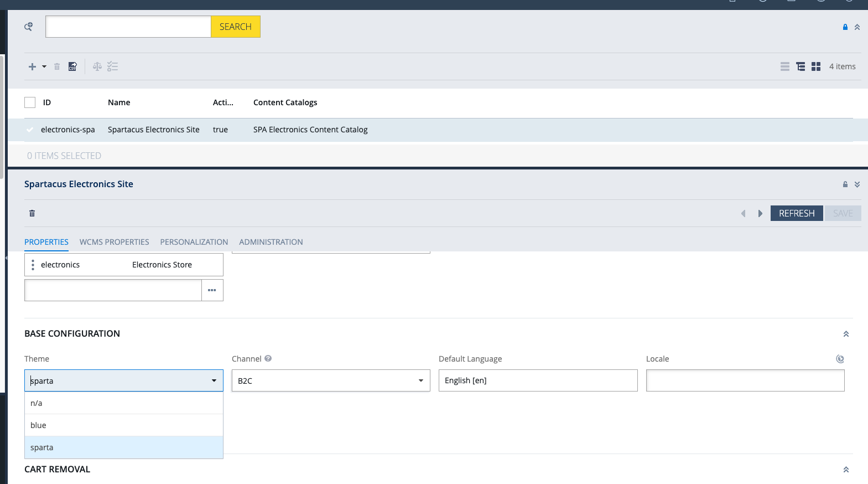
Task: Open the Channel B2C dropdown
Action: pyautogui.click(x=331, y=380)
